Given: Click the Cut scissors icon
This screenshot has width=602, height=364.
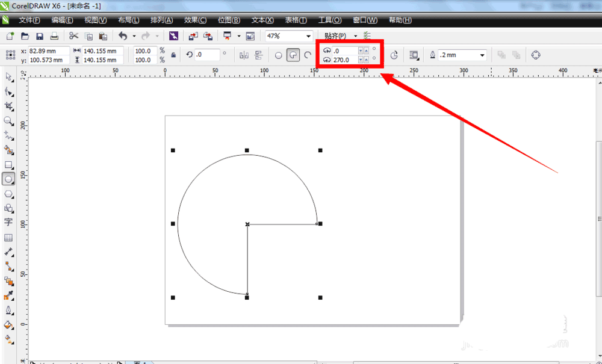Looking at the screenshot, I should click(73, 36).
